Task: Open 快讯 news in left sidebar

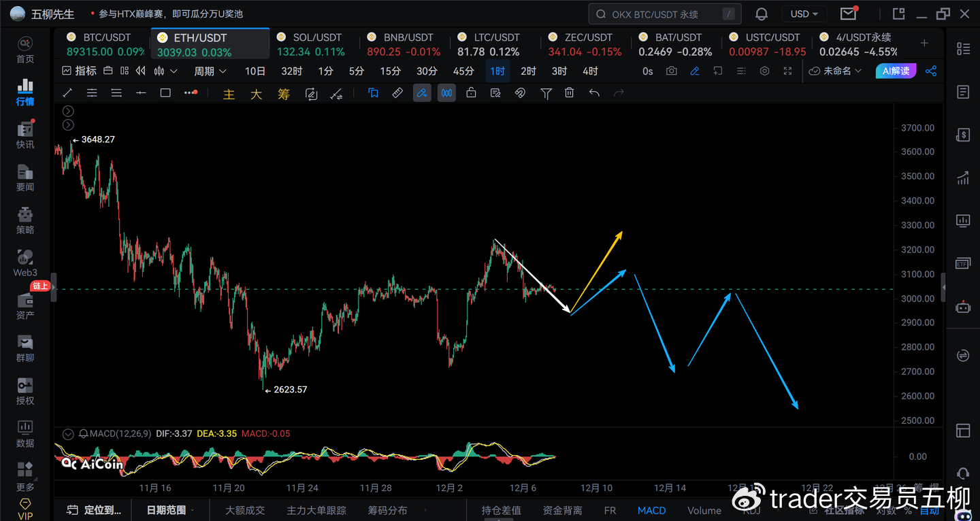Action: click(x=25, y=134)
